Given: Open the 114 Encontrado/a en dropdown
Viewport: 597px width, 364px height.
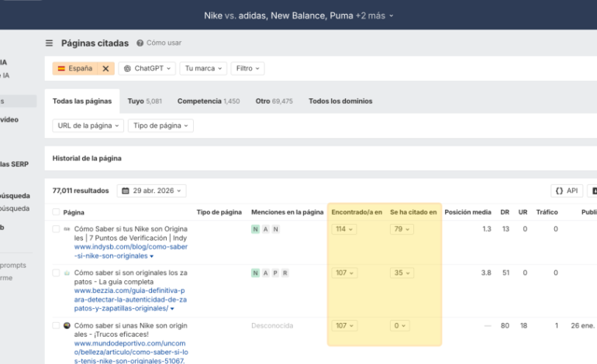Looking at the screenshot, I should click(x=344, y=229).
